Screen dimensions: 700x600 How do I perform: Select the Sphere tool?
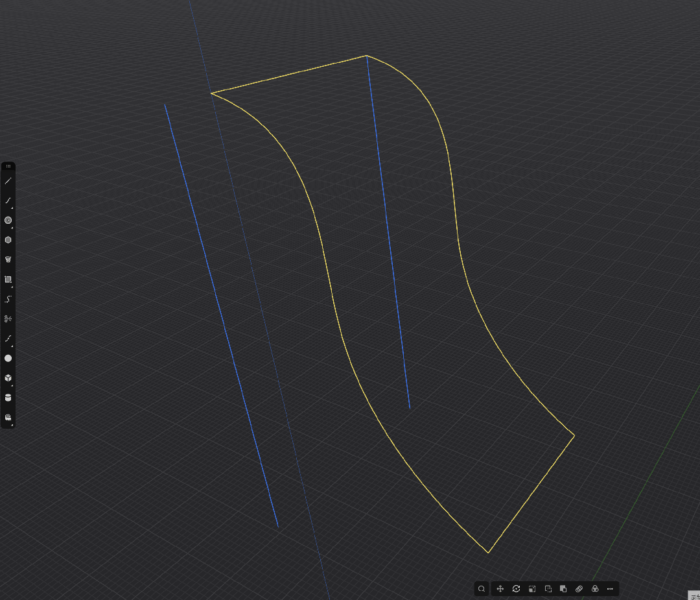point(8,358)
